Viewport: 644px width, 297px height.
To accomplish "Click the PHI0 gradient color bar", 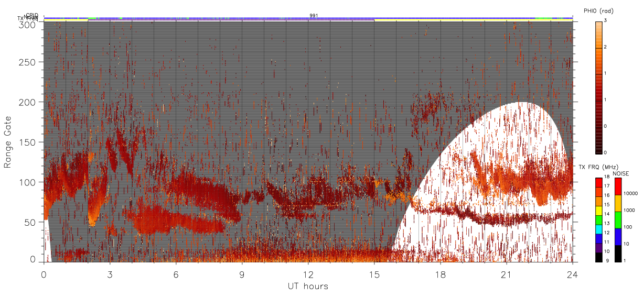I will (x=599, y=87).
